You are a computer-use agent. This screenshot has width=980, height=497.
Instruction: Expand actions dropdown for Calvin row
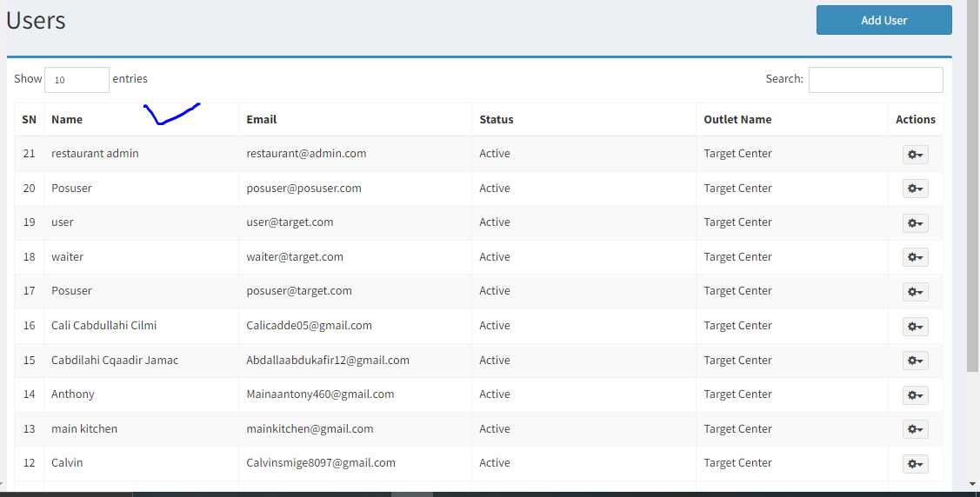pyautogui.click(x=915, y=463)
